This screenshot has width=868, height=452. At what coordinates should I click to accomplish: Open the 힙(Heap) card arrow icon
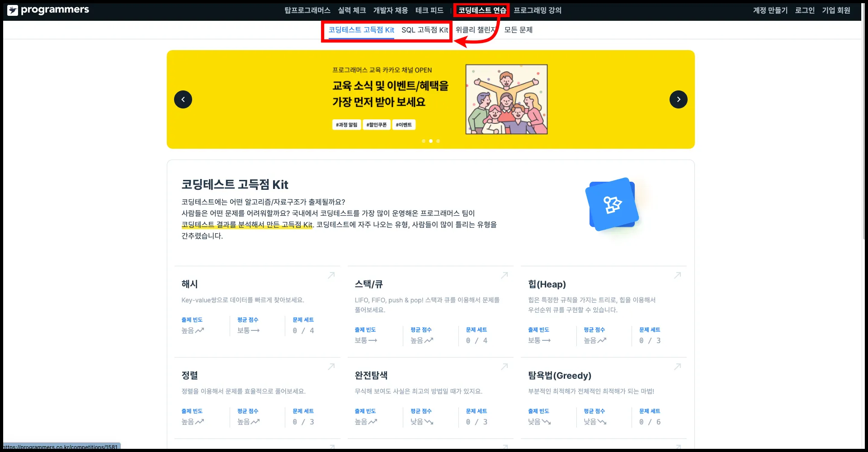678,275
